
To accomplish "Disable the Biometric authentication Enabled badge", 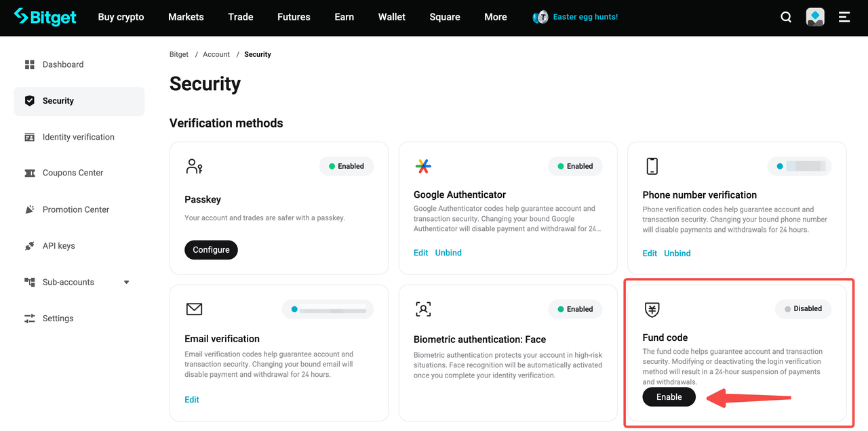I will [575, 309].
